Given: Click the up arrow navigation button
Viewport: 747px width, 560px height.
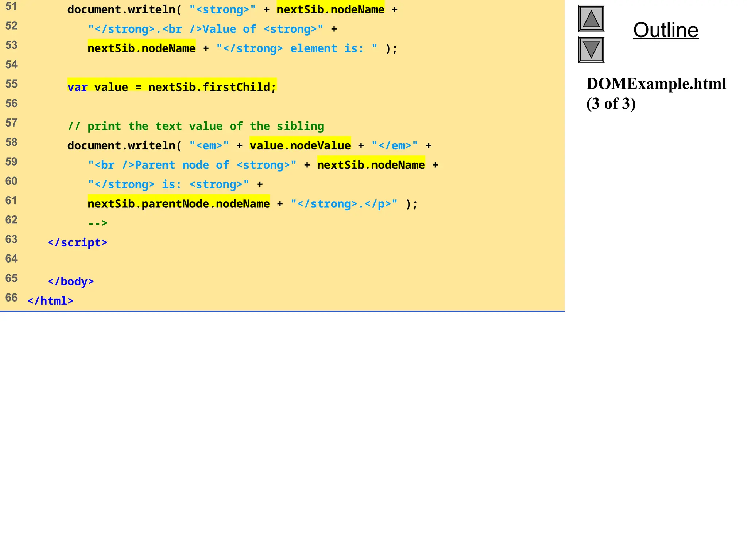Looking at the screenshot, I should click(x=591, y=19).
